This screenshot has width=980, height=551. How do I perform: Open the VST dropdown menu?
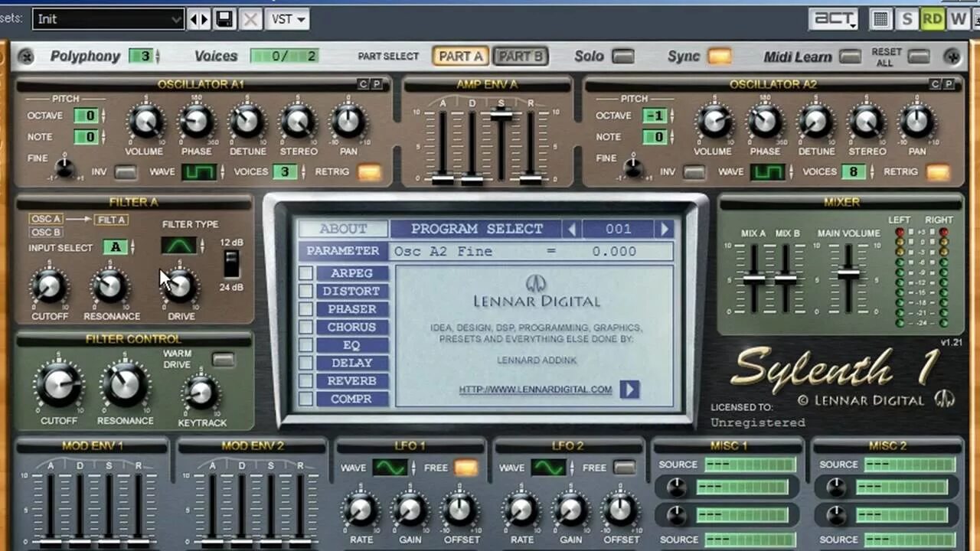point(287,19)
